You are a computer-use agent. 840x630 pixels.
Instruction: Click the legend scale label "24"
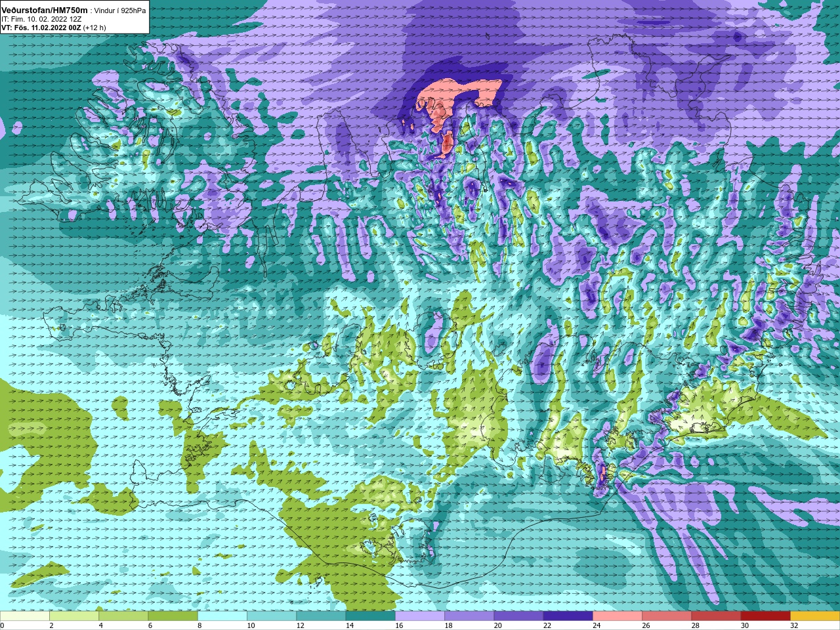tap(597, 625)
